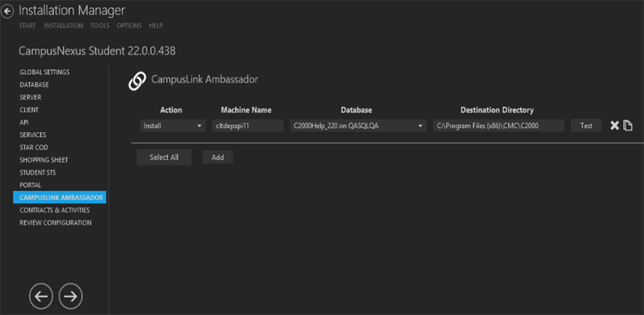The width and height of the screenshot is (644, 315).
Task: Select SERVICES in sidebar
Action: (x=33, y=135)
